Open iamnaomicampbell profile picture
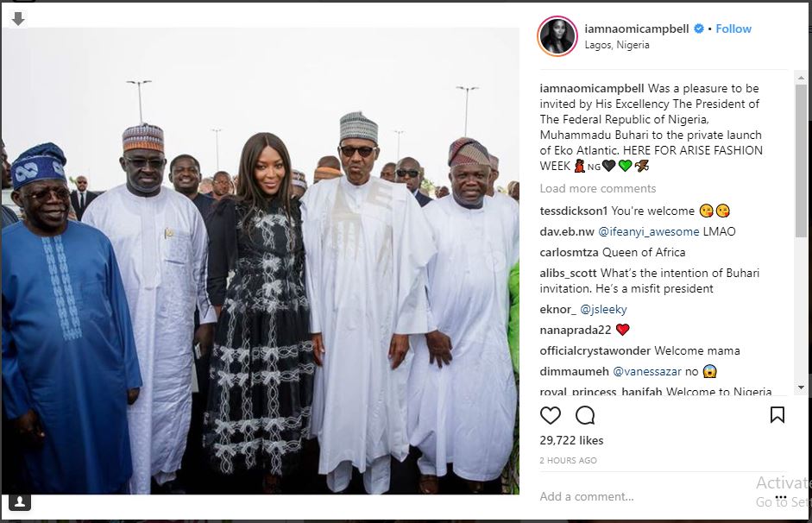The image size is (812, 523). [x=557, y=35]
